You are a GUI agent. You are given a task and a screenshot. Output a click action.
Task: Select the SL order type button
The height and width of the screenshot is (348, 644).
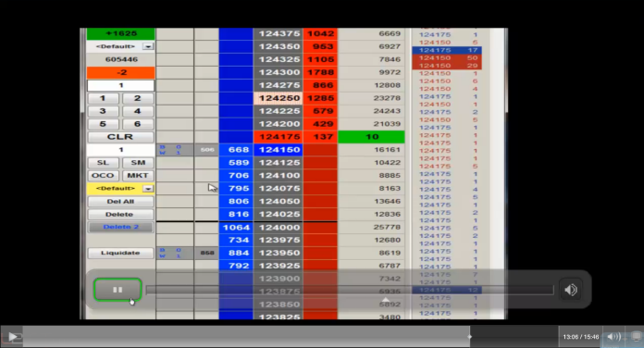point(103,163)
